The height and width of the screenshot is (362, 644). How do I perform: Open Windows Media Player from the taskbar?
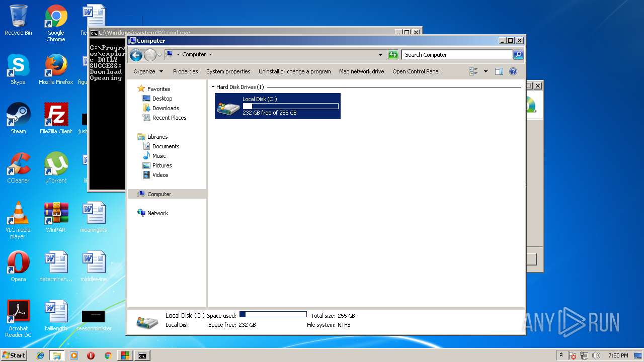74,355
